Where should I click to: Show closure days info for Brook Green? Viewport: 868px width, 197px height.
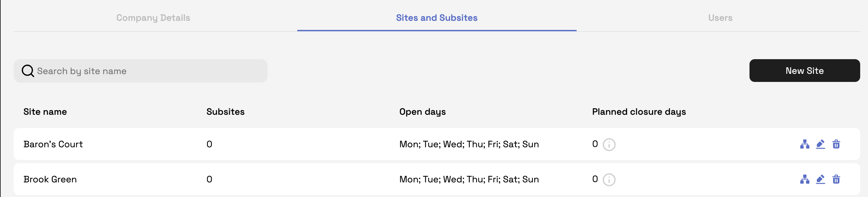tap(609, 180)
